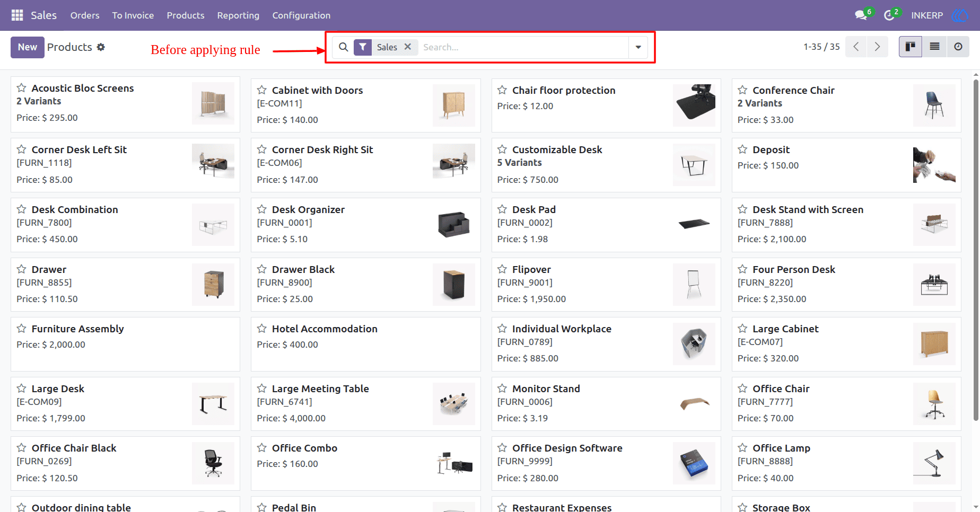Switch to List view

click(934, 47)
